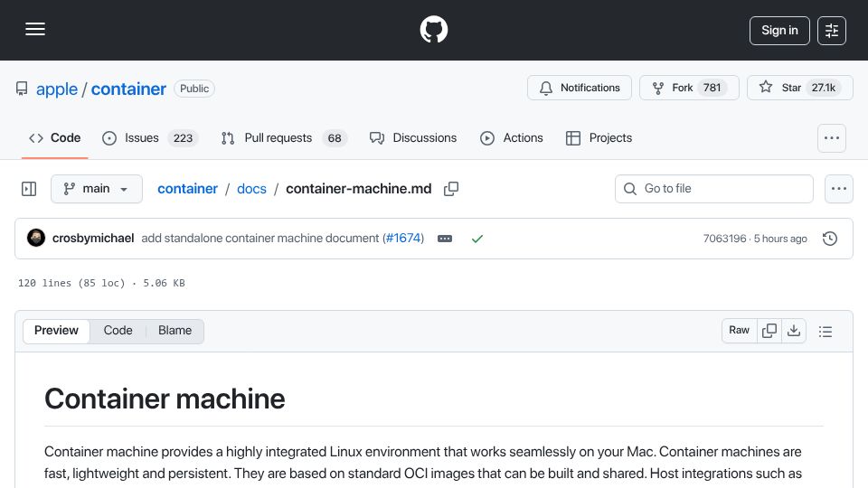The width and height of the screenshot is (868, 488).
Task: Click the '120 lines (85 loc)' file info
Action: tap(71, 283)
